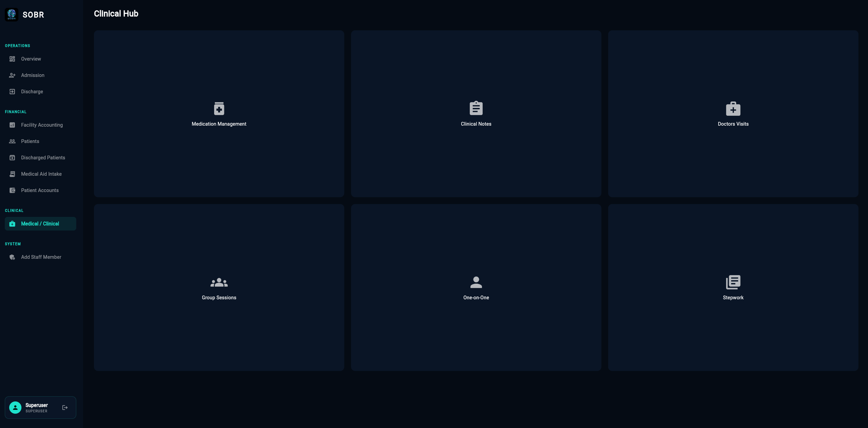
Task: Open the Group Sessions card label
Action: [219, 298]
